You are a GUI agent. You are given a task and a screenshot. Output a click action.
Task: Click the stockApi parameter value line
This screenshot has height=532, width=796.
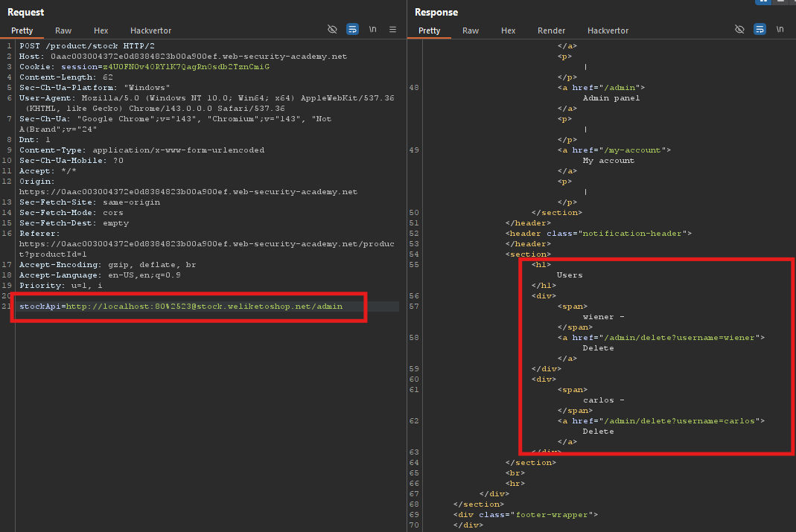181,307
